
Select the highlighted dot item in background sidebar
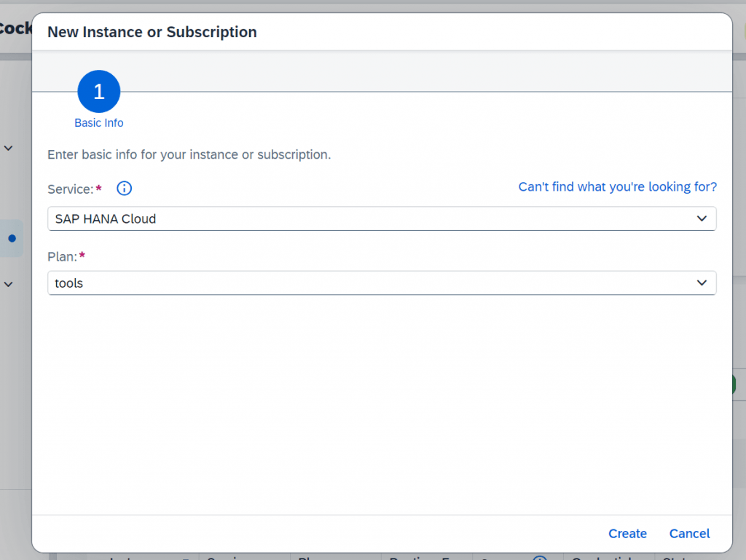pyautogui.click(x=12, y=238)
